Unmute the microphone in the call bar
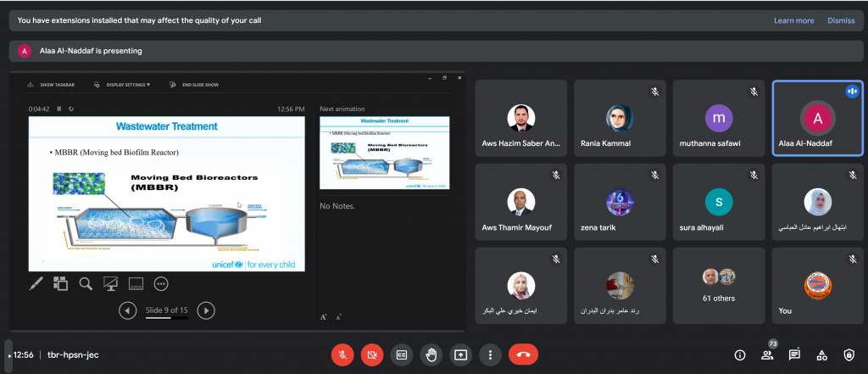The image size is (868, 374). (x=342, y=354)
